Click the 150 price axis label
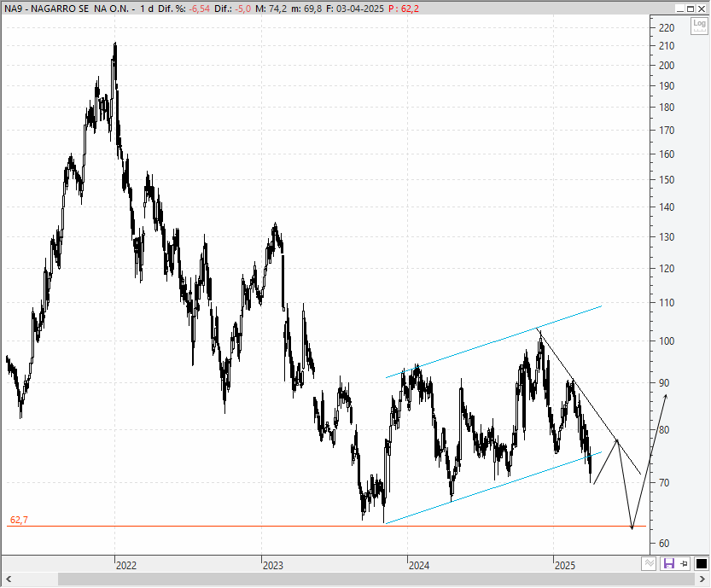 667,180
